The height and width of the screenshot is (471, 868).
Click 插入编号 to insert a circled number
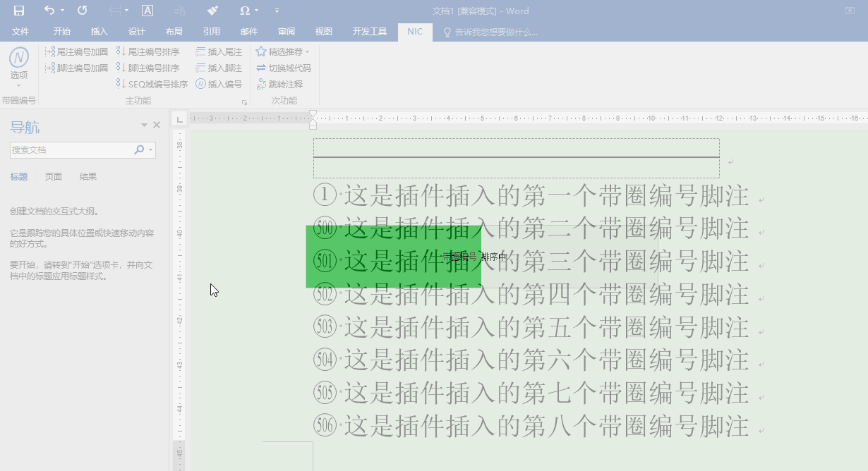(x=219, y=84)
